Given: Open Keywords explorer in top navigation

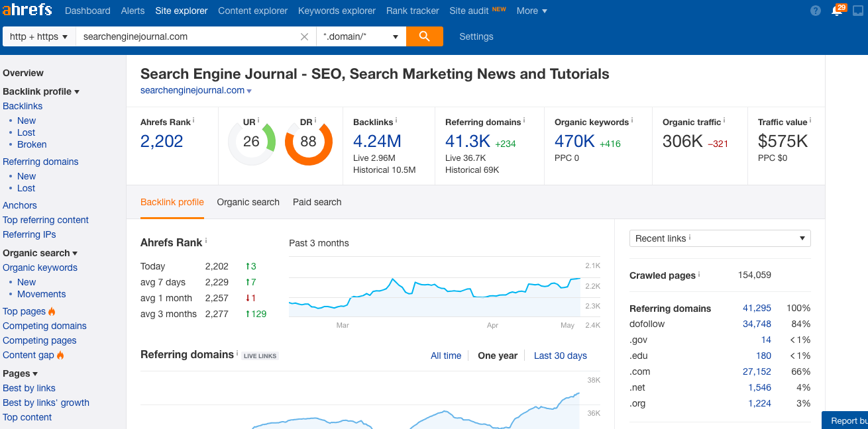Looking at the screenshot, I should [x=337, y=11].
